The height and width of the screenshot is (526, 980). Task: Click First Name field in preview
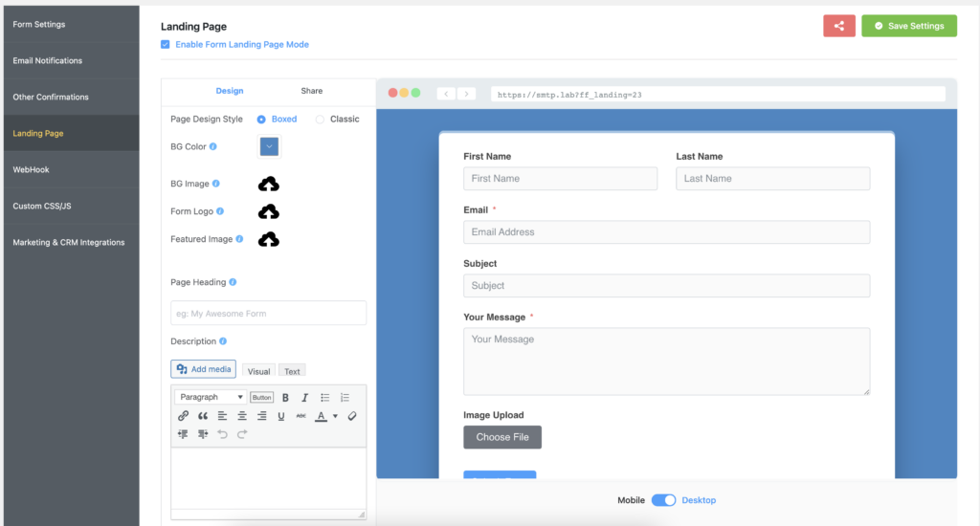point(560,178)
